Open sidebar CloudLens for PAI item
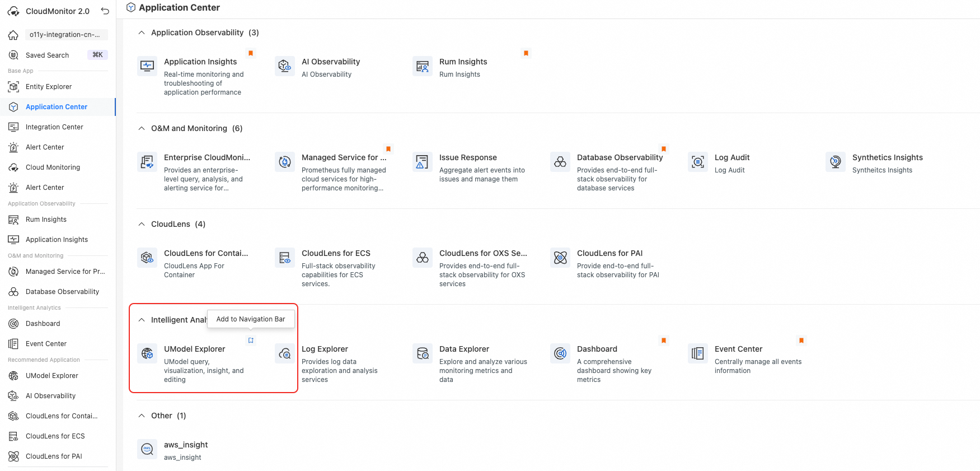This screenshot has height=471, width=980. tap(58, 456)
